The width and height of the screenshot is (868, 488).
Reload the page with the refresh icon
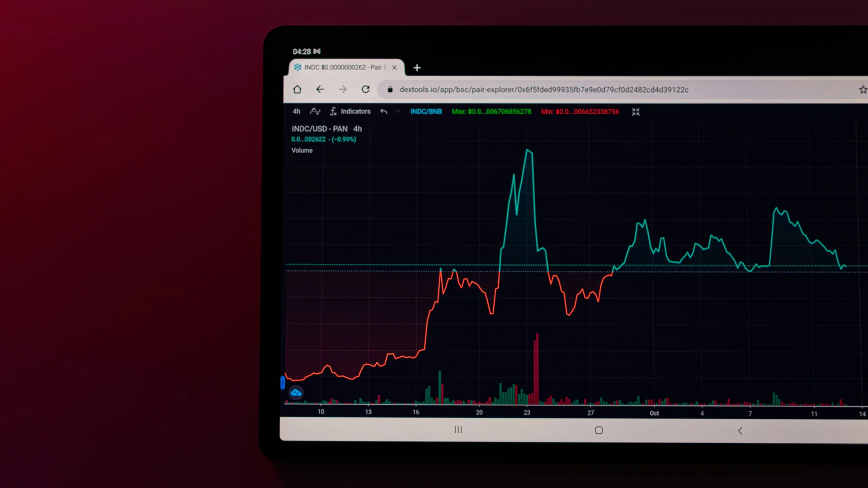click(x=366, y=89)
